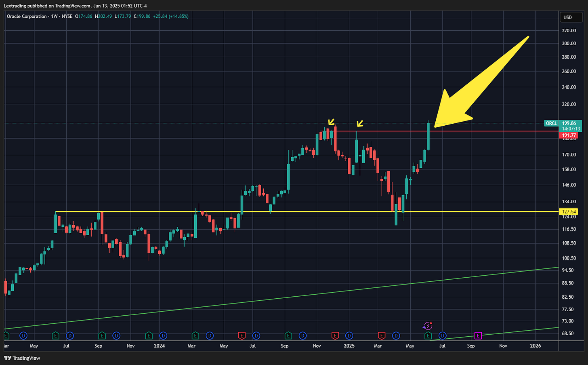The image size is (588, 365).
Task: Click the dividend marker near July 2023
Action: point(70,335)
